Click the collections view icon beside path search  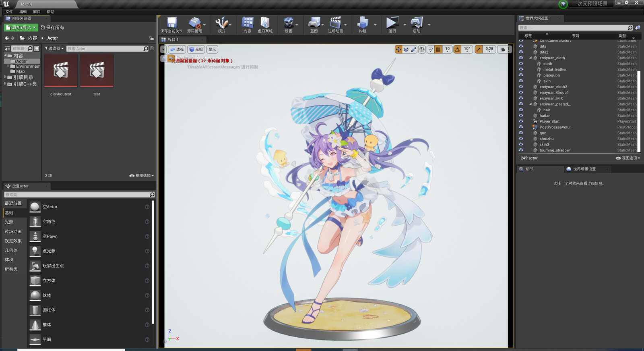(37, 48)
